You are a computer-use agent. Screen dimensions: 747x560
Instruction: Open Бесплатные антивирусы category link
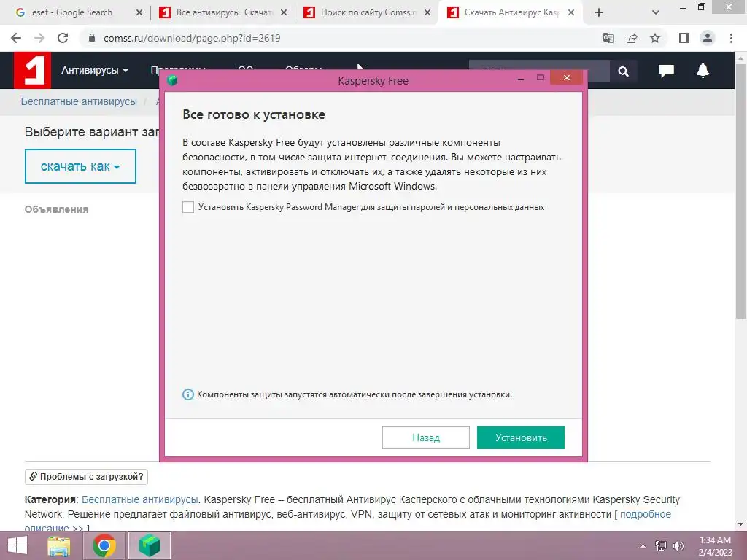coord(139,499)
